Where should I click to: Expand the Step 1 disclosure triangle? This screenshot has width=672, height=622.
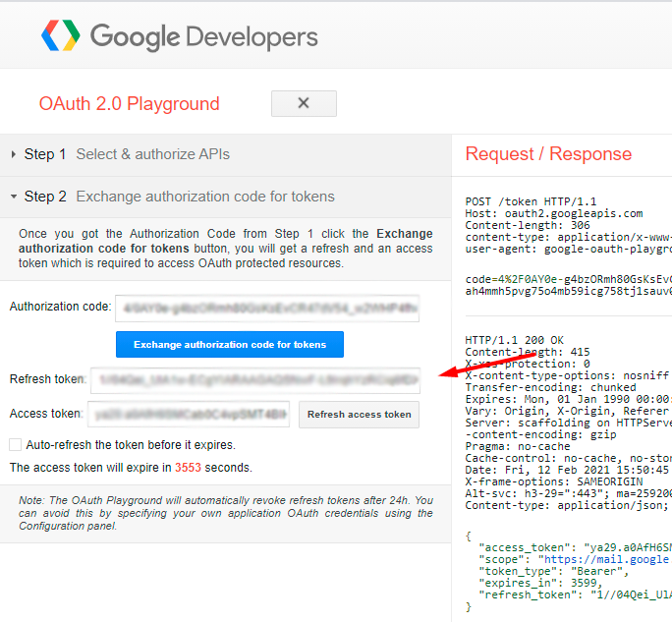point(14,154)
